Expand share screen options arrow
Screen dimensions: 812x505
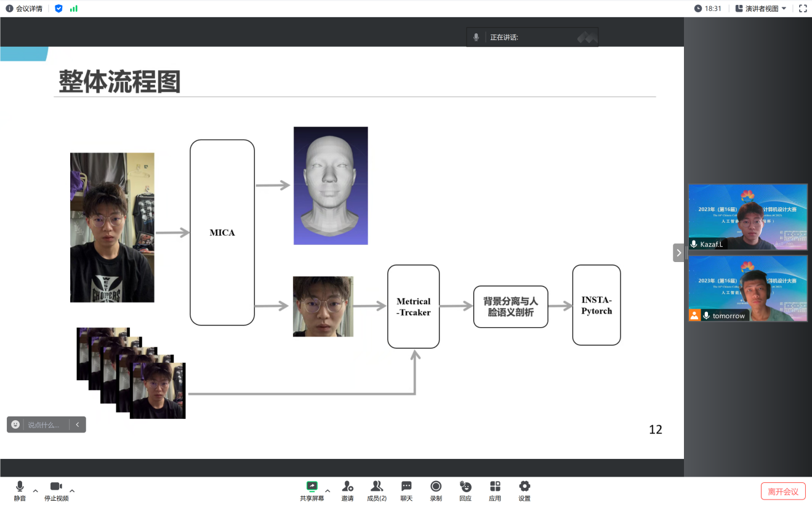pyautogui.click(x=328, y=491)
